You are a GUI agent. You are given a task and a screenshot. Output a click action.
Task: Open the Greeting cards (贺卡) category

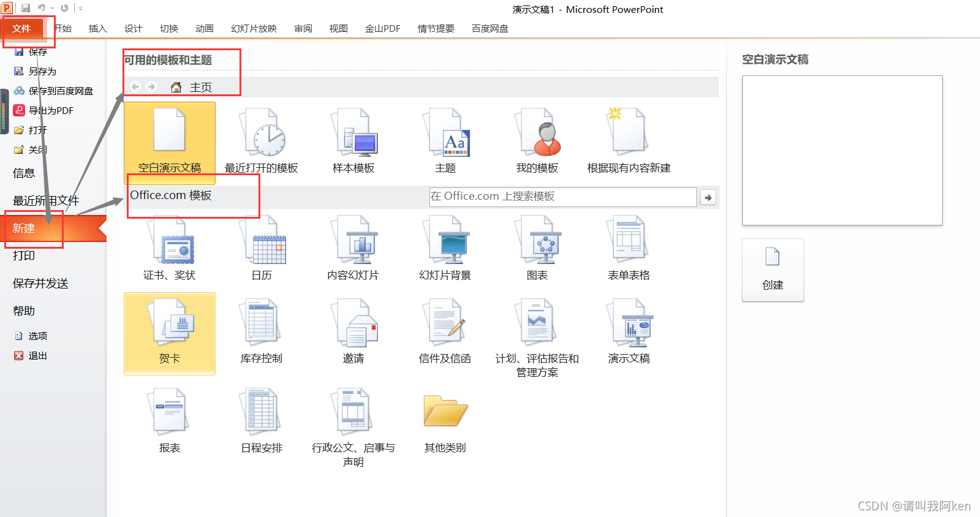click(x=170, y=333)
